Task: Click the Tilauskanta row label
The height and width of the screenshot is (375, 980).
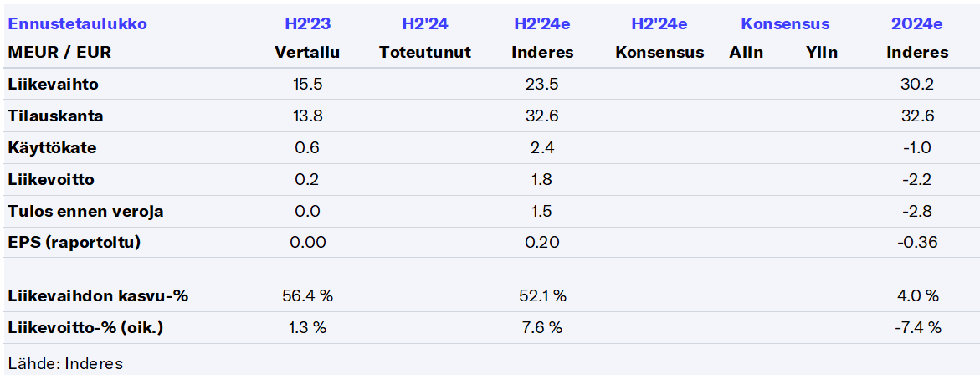Action: (x=55, y=116)
